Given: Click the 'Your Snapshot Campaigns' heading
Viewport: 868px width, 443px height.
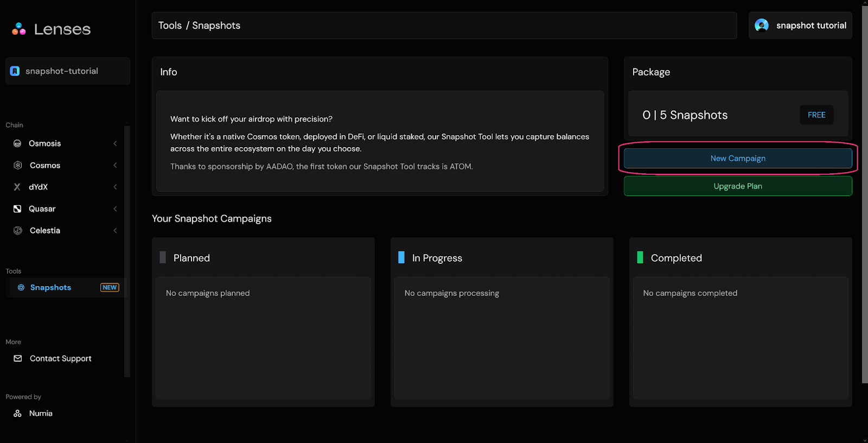Looking at the screenshot, I should [212, 218].
